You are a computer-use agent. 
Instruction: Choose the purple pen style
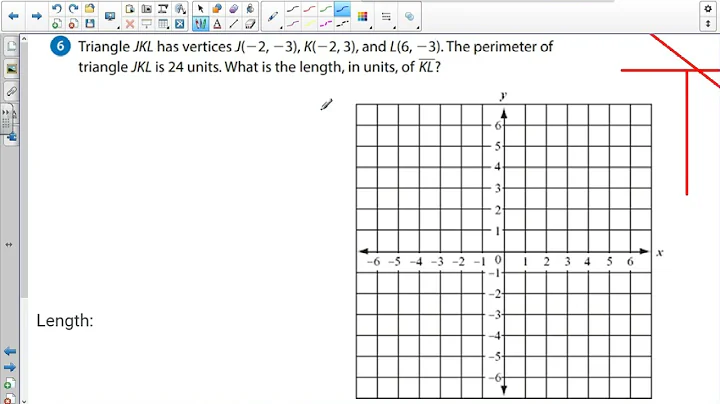point(293,23)
